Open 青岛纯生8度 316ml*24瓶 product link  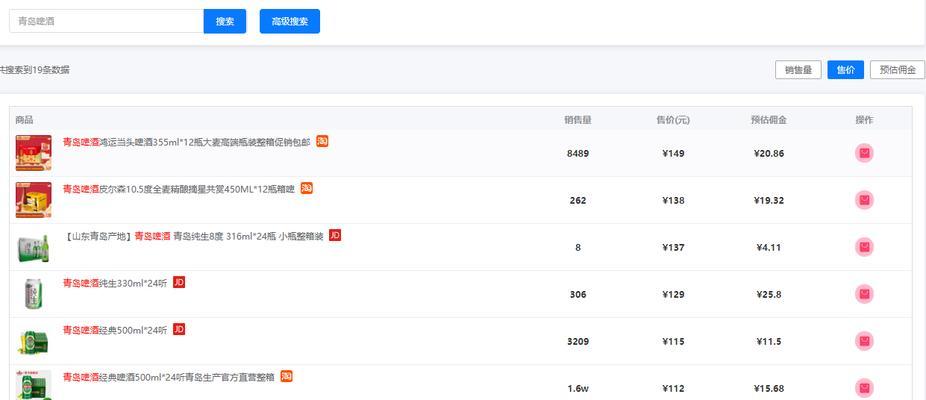click(x=194, y=236)
